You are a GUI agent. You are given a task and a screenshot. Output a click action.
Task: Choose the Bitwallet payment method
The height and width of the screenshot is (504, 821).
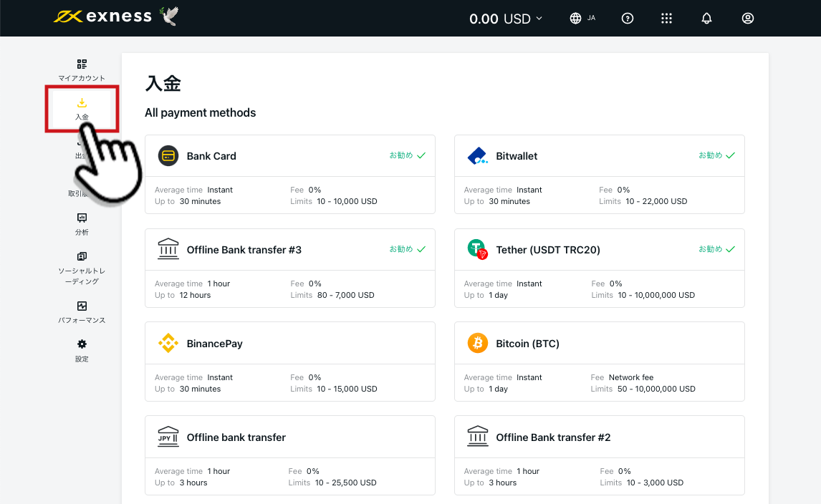pyautogui.click(x=600, y=174)
